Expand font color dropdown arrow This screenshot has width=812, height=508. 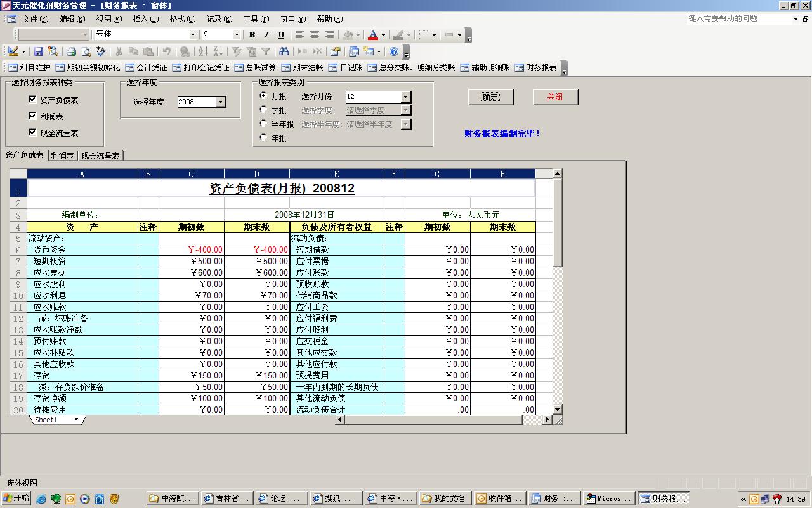[x=383, y=35]
